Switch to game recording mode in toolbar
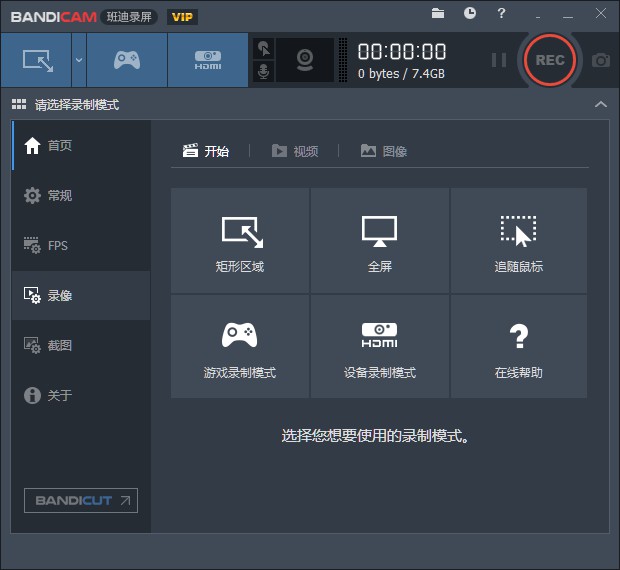This screenshot has width=620, height=570. click(x=127, y=60)
